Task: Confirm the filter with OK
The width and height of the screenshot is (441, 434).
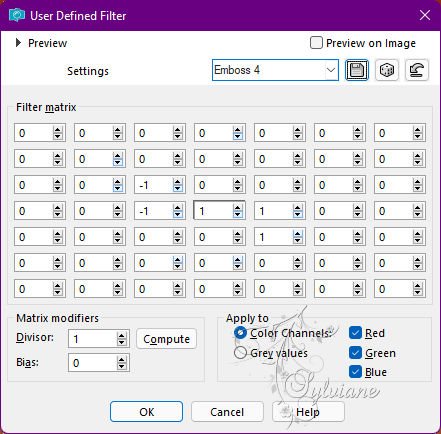Action: pyautogui.click(x=146, y=412)
